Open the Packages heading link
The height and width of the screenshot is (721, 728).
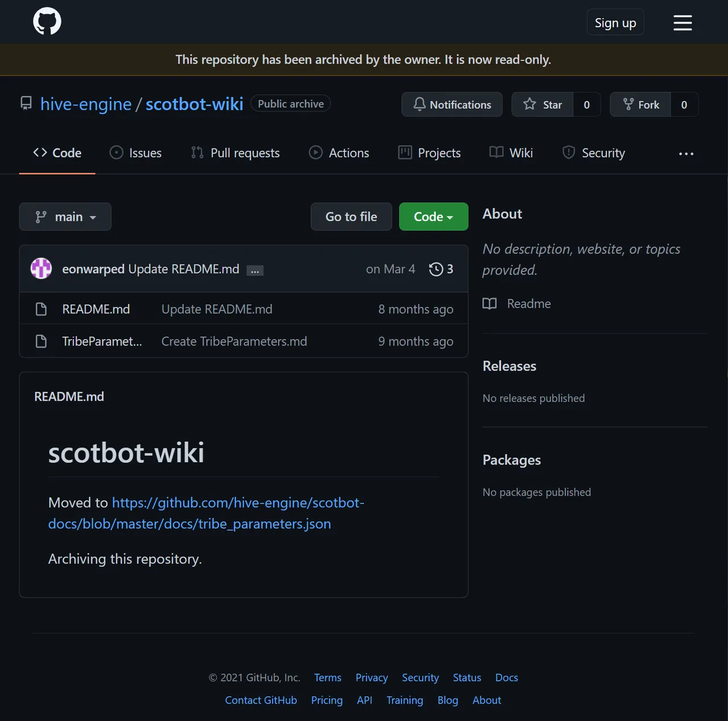tap(512, 460)
